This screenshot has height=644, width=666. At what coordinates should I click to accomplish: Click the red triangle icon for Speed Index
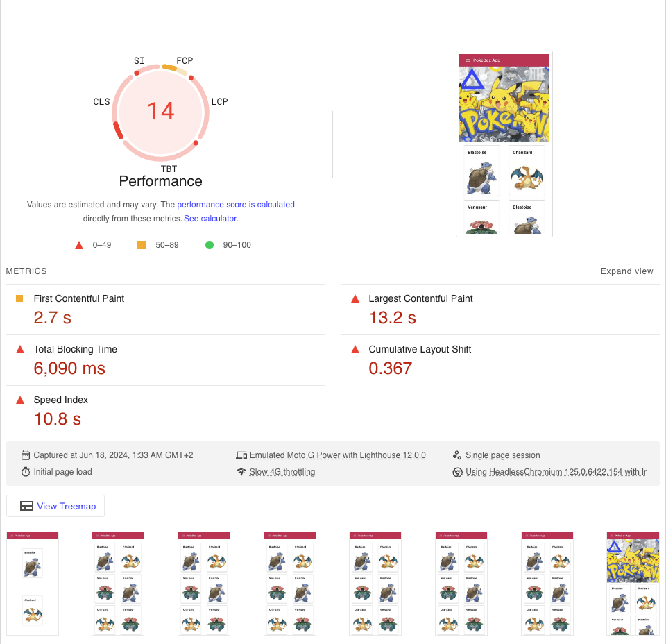tap(20, 400)
